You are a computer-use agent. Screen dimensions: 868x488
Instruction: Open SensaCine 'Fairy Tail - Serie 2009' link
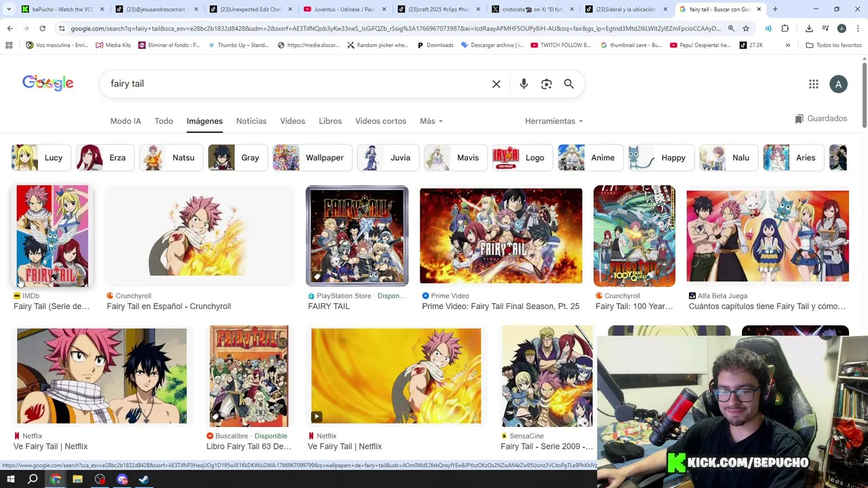click(x=547, y=447)
